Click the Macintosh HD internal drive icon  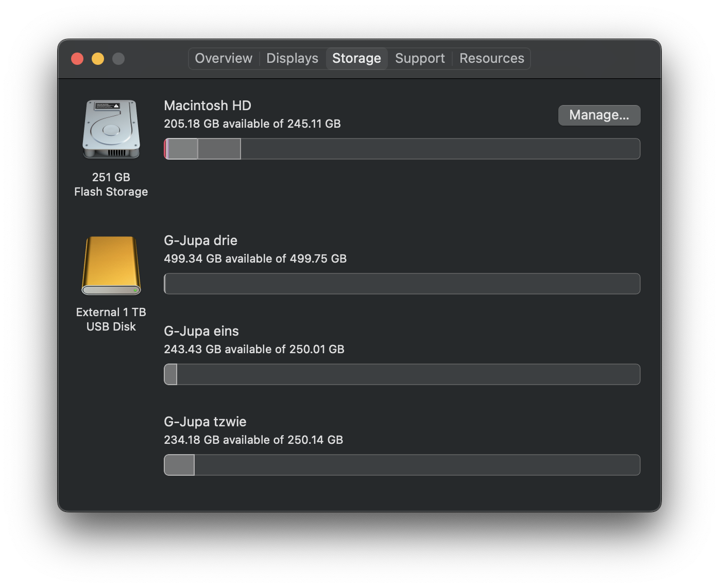111,129
